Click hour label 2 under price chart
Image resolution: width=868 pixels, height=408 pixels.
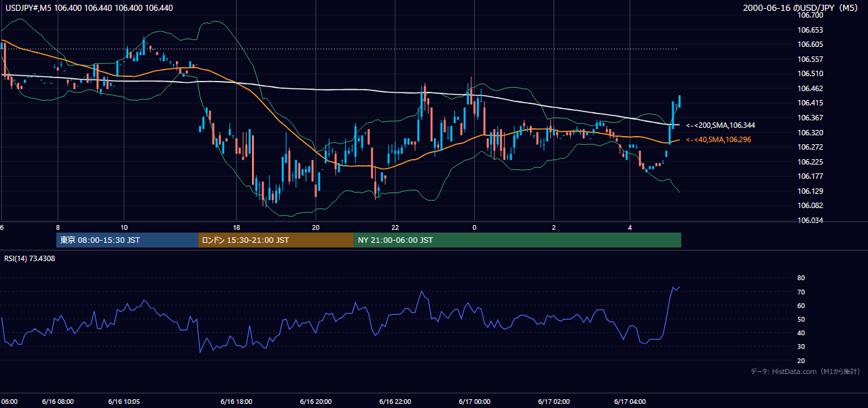click(554, 227)
